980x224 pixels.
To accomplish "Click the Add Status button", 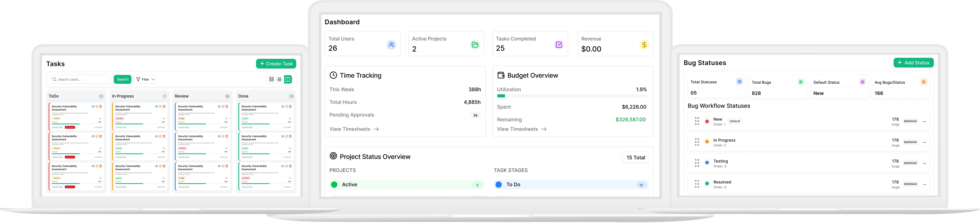I will coord(913,62).
